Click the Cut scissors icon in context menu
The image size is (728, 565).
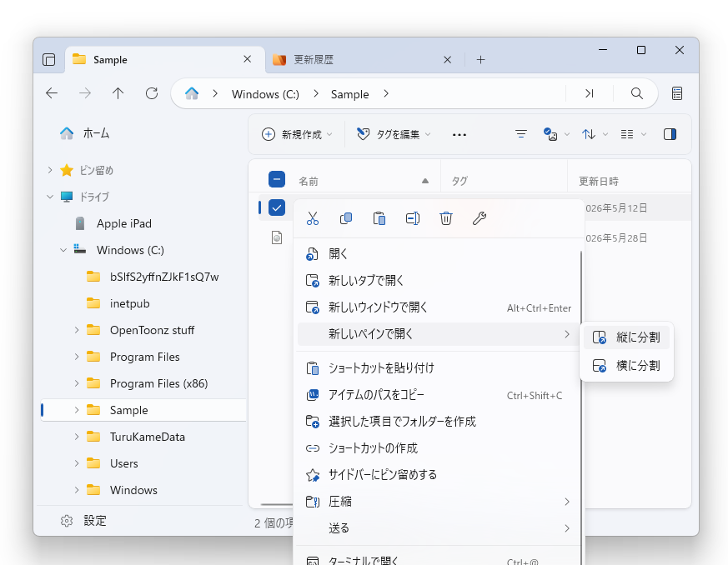pyautogui.click(x=313, y=218)
